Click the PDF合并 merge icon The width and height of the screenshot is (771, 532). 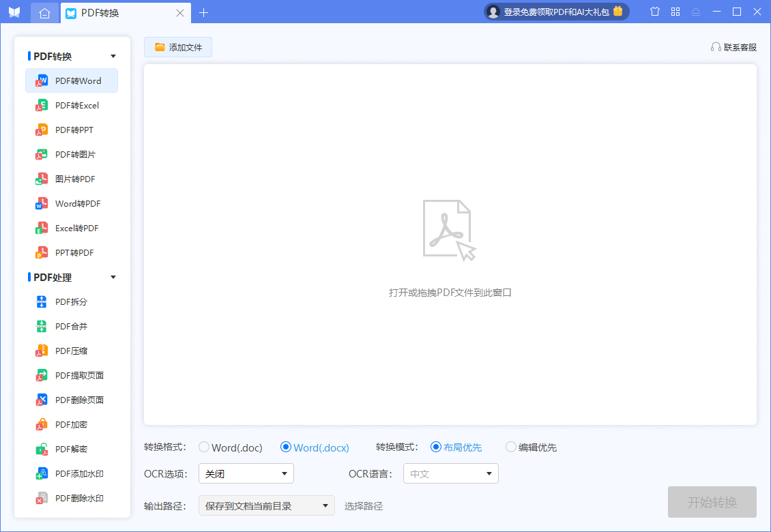coord(42,327)
